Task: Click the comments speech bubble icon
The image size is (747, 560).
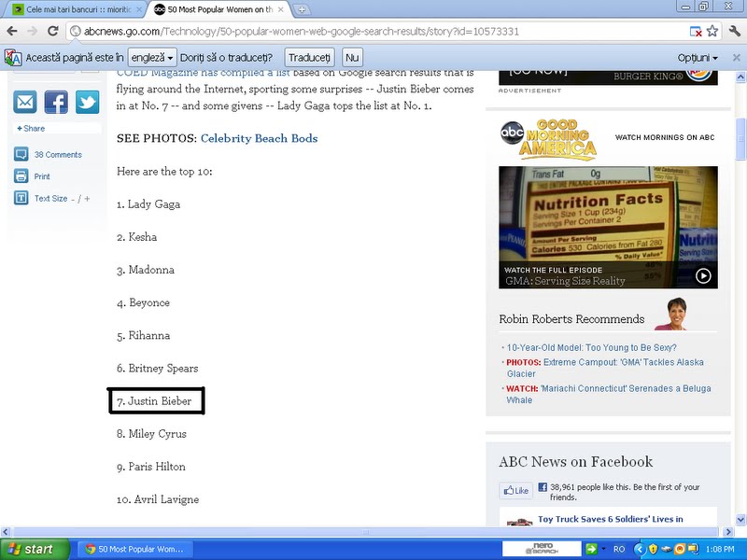Action: (x=21, y=154)
